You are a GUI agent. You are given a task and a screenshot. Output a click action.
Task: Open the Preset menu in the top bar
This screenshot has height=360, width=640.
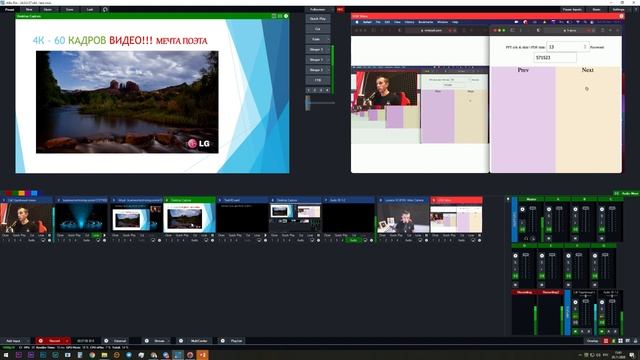point(9,9)
